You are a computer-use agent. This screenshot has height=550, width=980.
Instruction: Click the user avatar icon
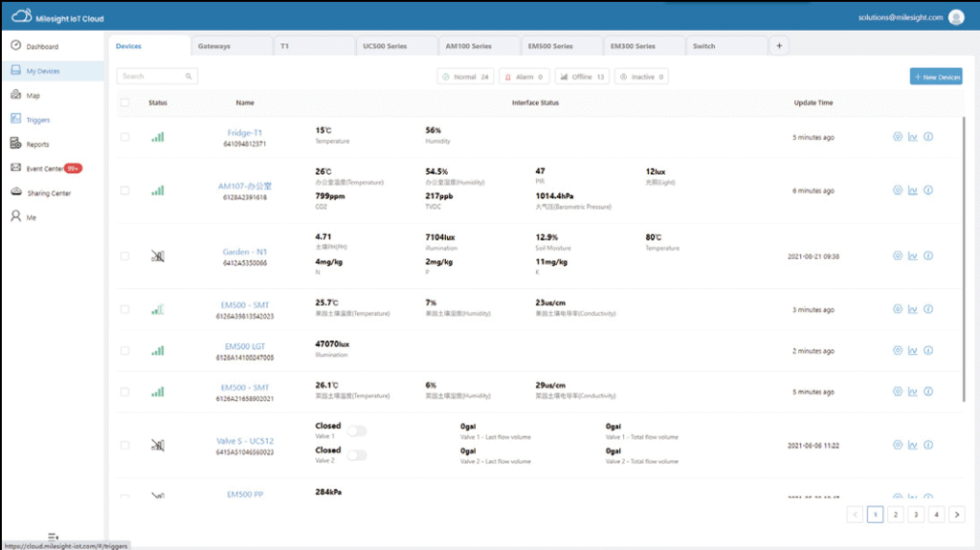coord(956,17)
